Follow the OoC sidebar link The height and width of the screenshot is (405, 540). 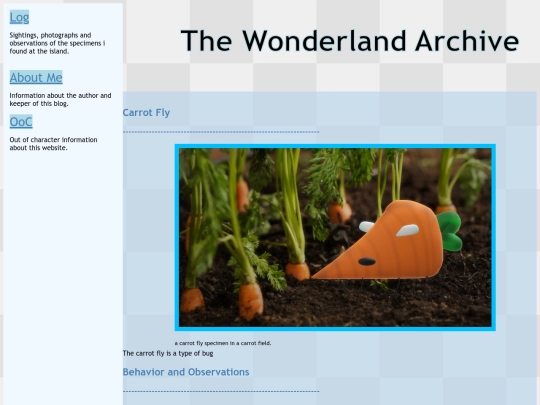pos(21,122)
